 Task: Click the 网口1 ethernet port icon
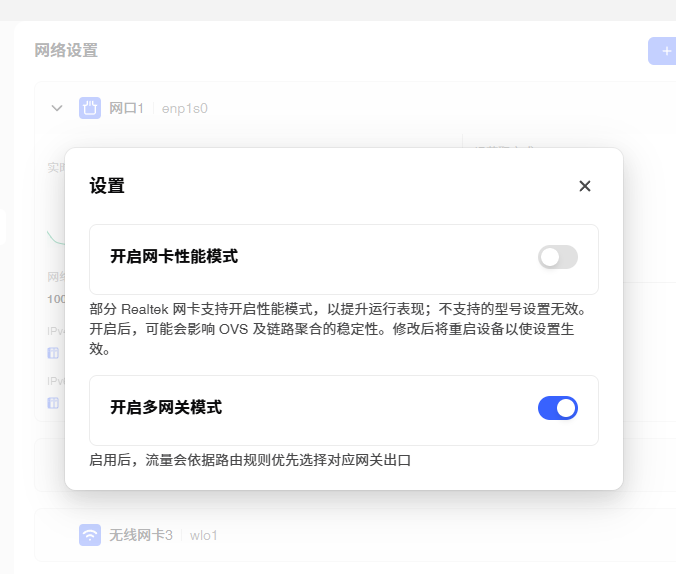pyautogui.click(x=90, y=108)
